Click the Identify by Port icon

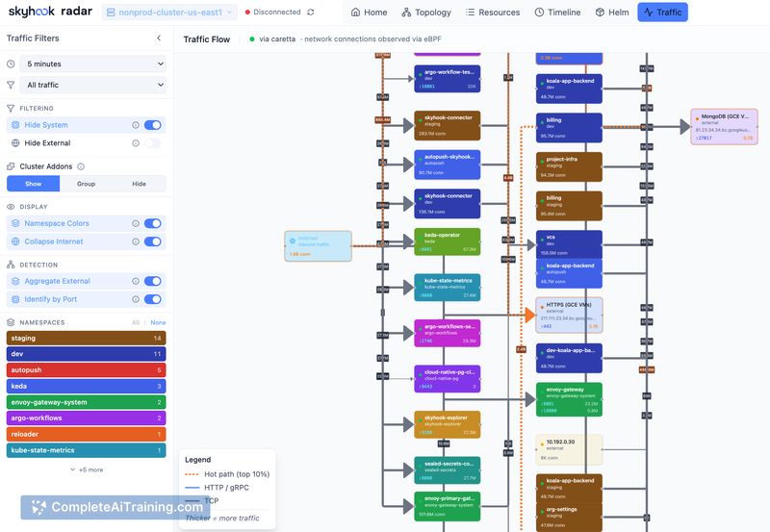[x=15, y=299]
